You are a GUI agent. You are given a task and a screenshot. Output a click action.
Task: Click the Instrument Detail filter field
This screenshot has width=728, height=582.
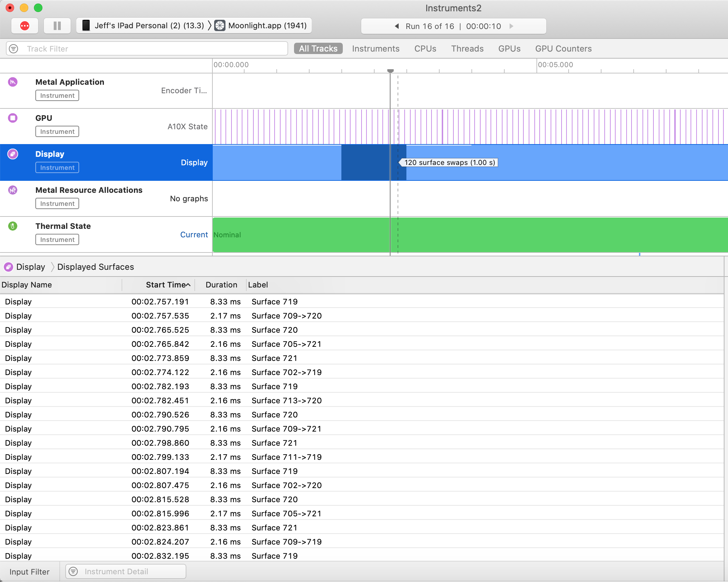126,571
